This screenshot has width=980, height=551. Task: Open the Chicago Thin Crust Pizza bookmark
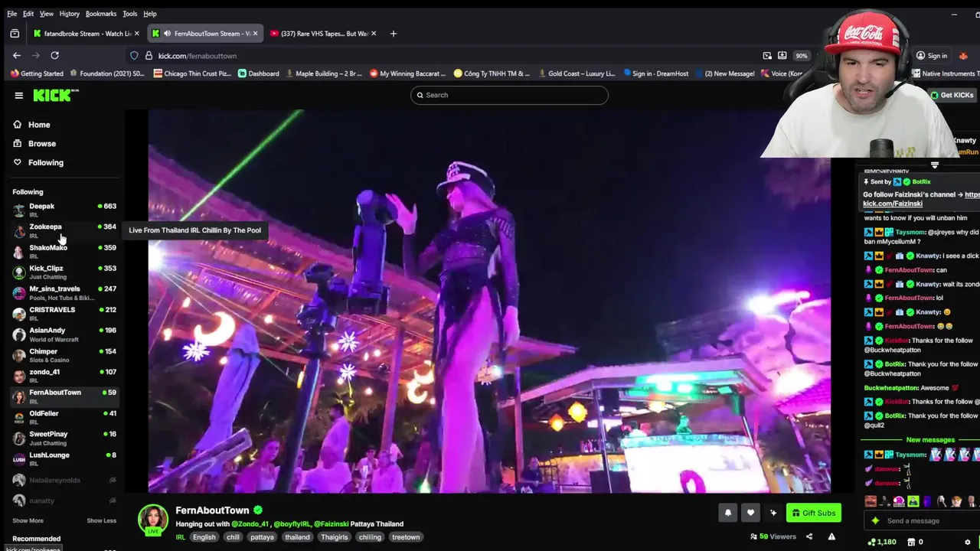point(192,73)
